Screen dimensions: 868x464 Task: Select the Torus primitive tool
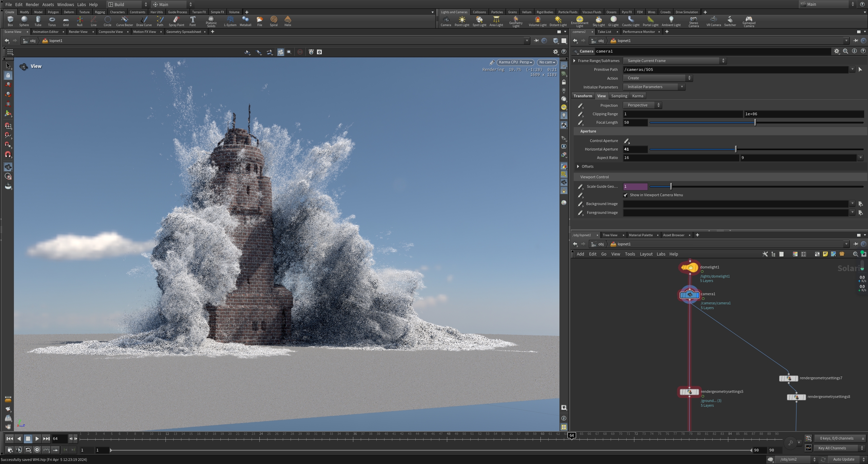click(52, 21)
